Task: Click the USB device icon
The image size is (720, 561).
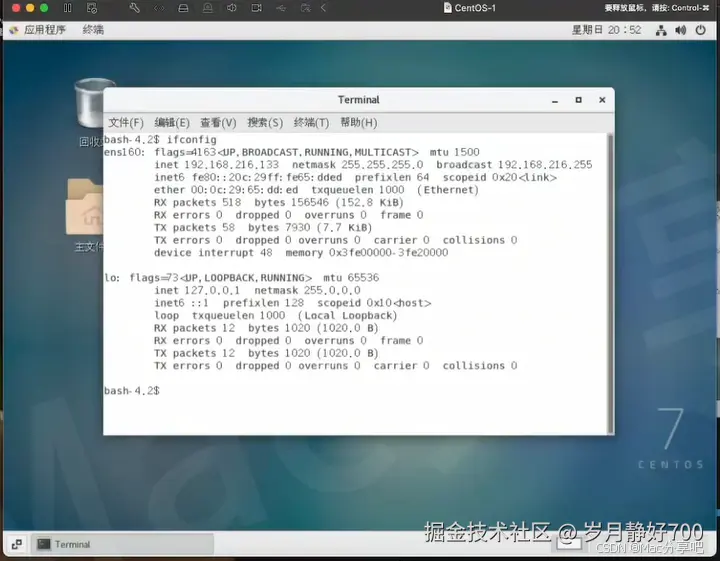Action: coord(281,8)
